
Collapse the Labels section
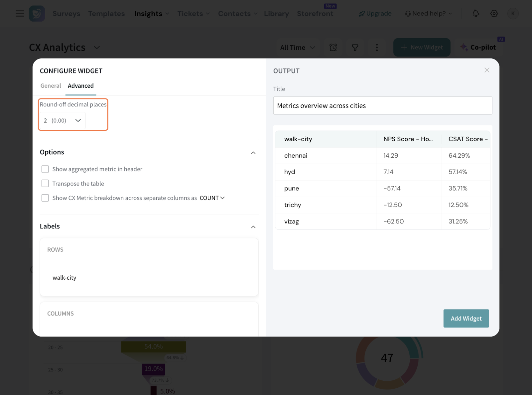tap(253, 227)
